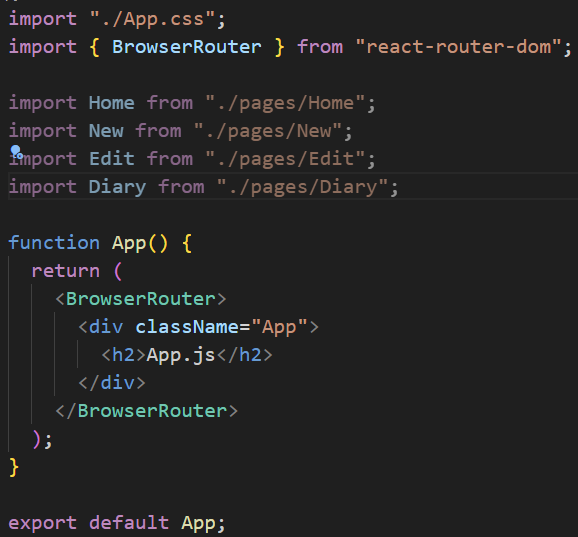Click App in the function declaration

coord(129,243)
